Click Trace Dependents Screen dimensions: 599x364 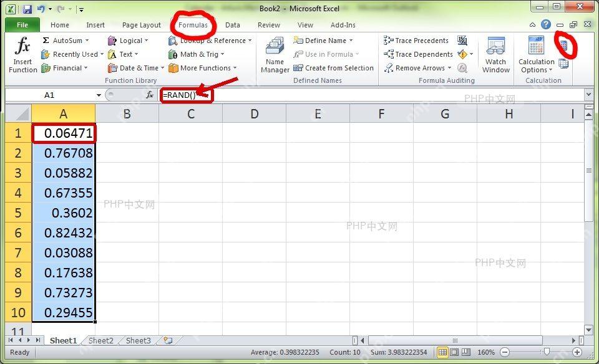click(418, 54)
